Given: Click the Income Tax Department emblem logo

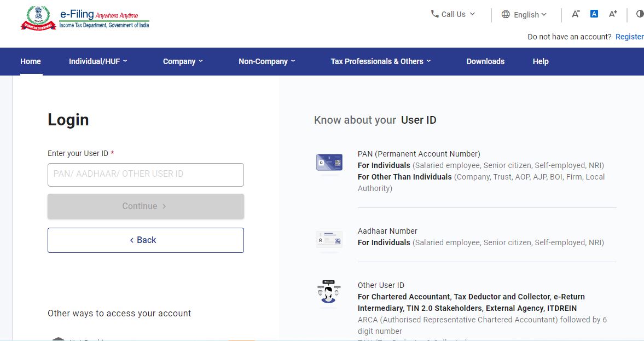Looking at the screenshot, I should pyautogui.click(x=38, y=18).
